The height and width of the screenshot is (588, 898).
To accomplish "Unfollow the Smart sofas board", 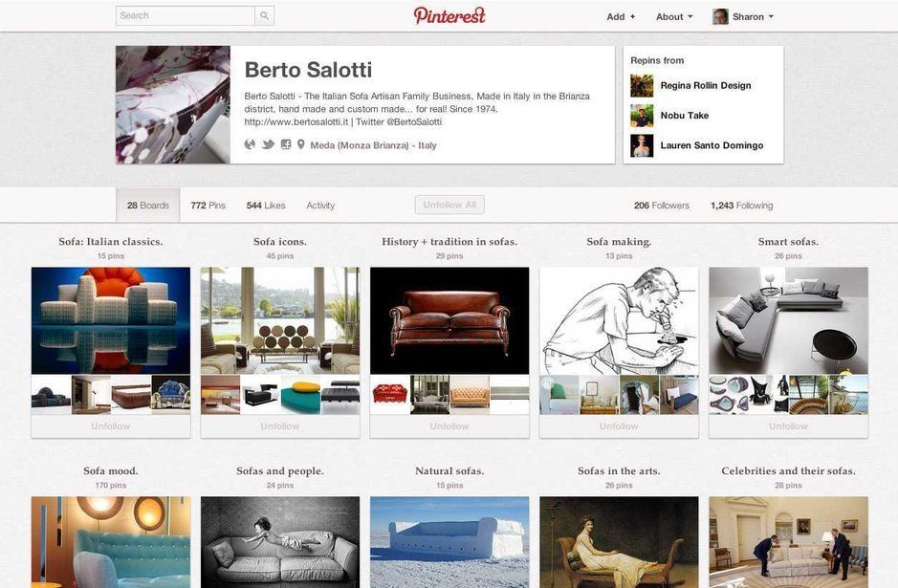I will [x=789, y=426].
